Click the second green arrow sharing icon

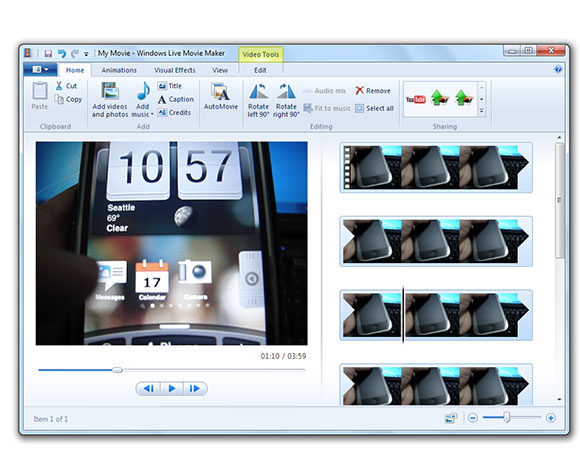464,98
